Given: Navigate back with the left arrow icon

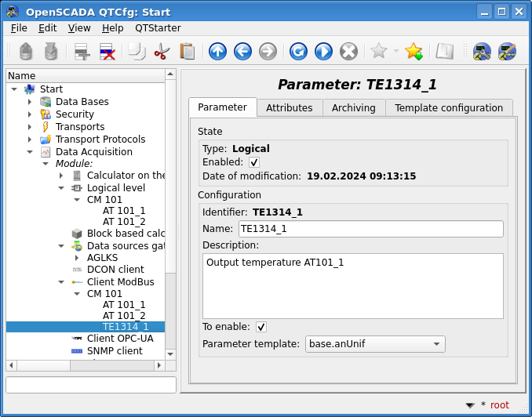Looking at the screenshot, I should (x=242, y=52).
